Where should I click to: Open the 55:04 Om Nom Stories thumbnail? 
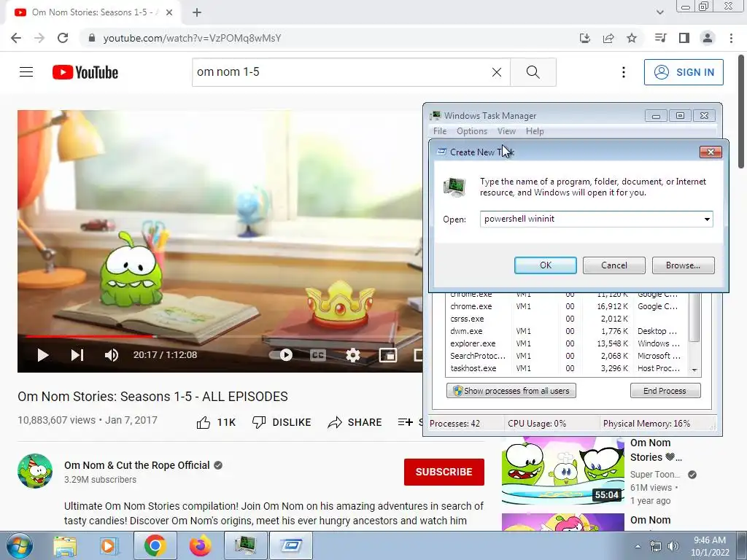pyautogui.click(x=562, y=470)
